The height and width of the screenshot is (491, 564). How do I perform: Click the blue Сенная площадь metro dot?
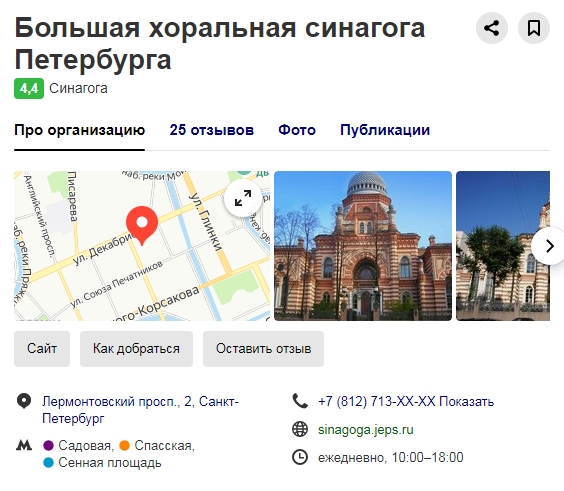tap(48, 463)
